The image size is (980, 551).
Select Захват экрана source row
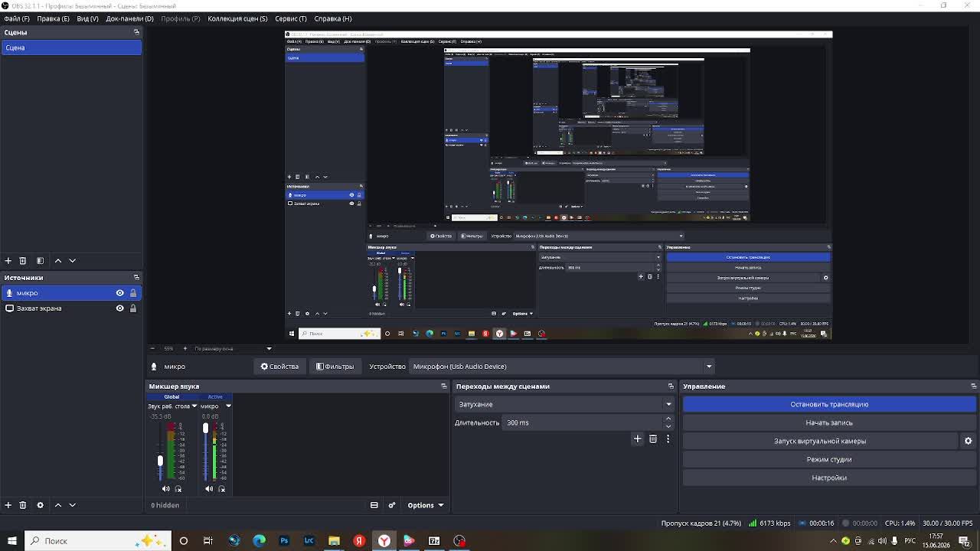pyautogui.click(x=70, y=308)
